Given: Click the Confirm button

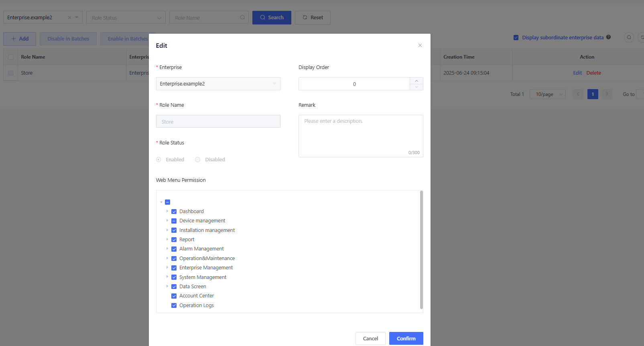Looking at the screenshot, I should coord(406,338).
